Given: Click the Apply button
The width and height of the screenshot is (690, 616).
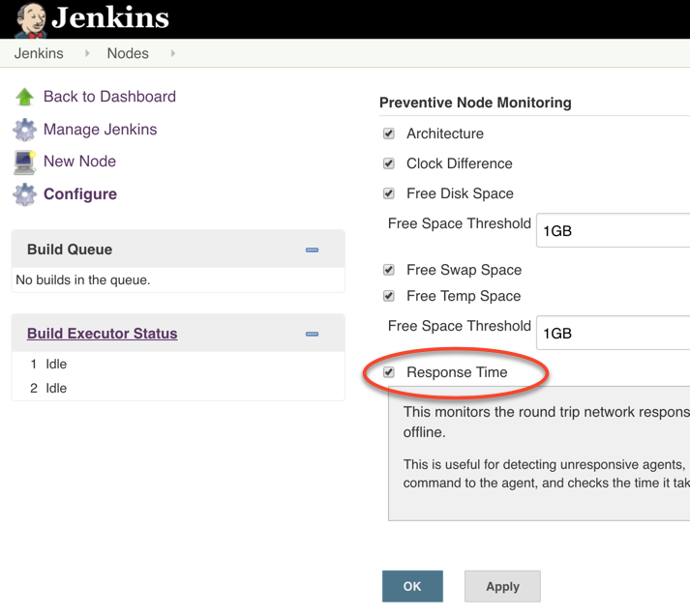Looking at the screenshot, I should (502, 586).
